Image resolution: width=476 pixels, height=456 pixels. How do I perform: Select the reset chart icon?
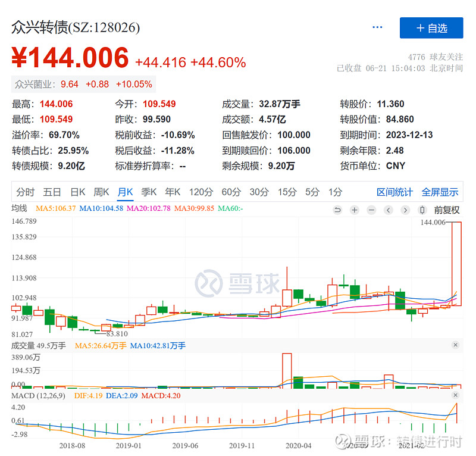click(338, 210)
